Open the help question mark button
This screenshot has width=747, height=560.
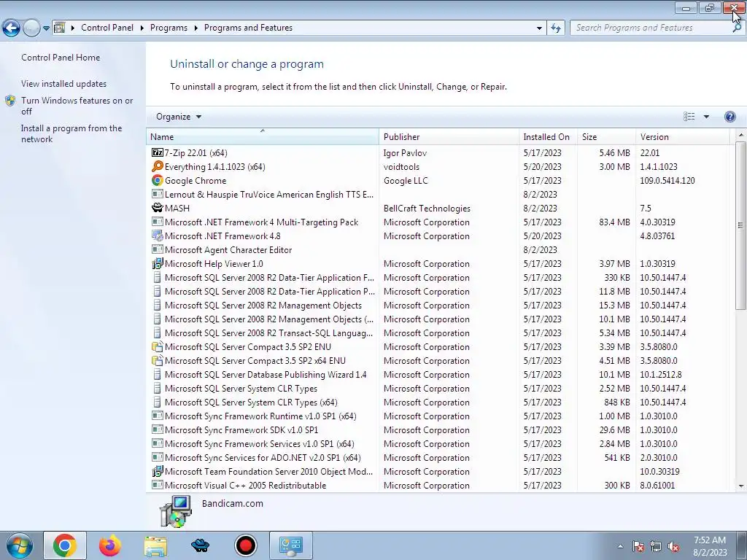point(729,117)
